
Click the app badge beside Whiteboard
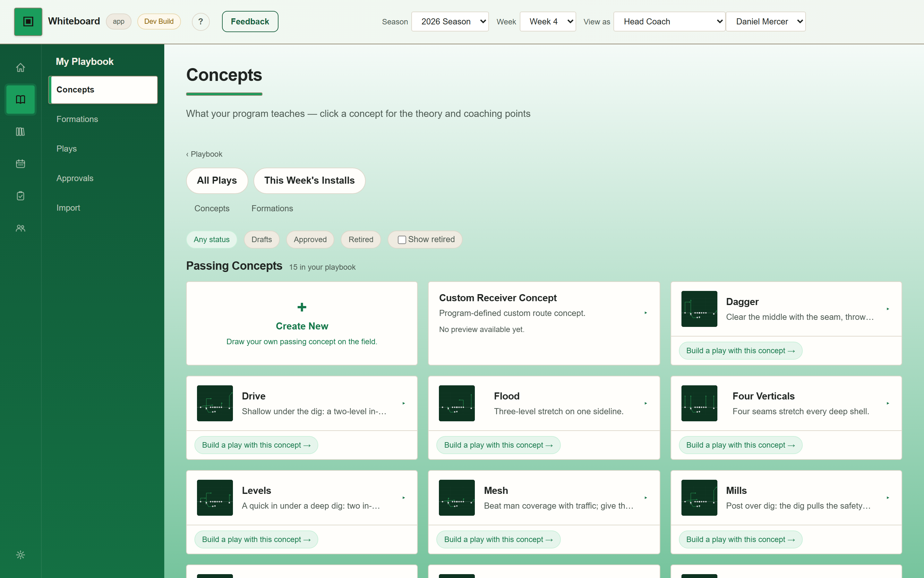[118, 22]
